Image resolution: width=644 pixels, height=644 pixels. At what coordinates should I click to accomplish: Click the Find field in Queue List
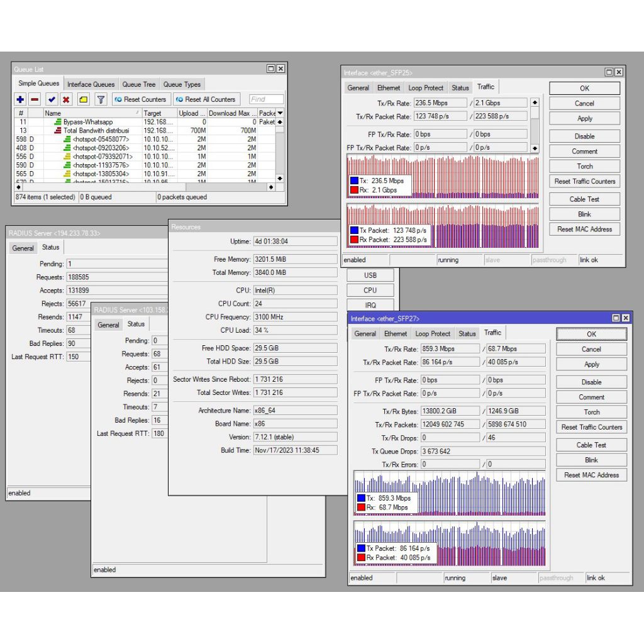pos(266,99)
